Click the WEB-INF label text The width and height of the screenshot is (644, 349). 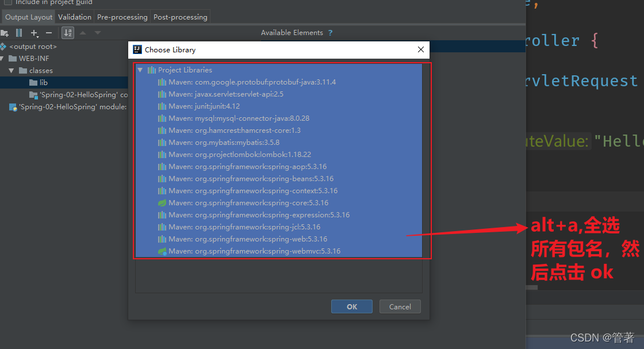pos(34,58)
